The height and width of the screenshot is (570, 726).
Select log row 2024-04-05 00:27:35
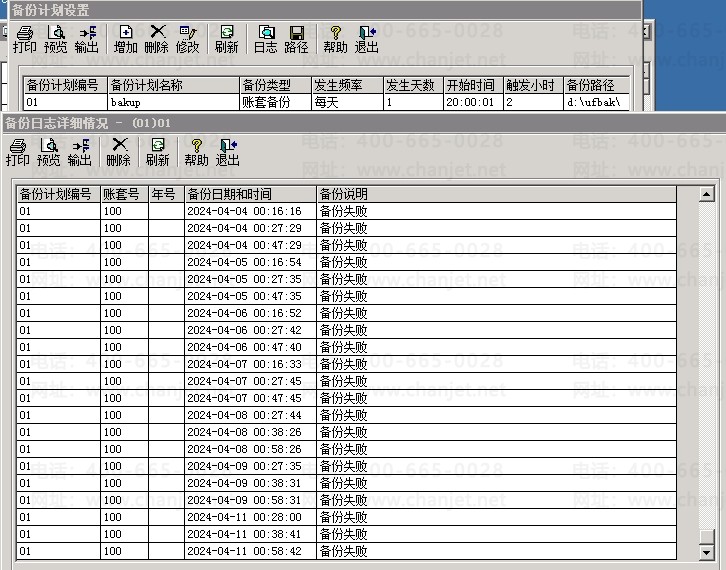click(x=346, y=279)
